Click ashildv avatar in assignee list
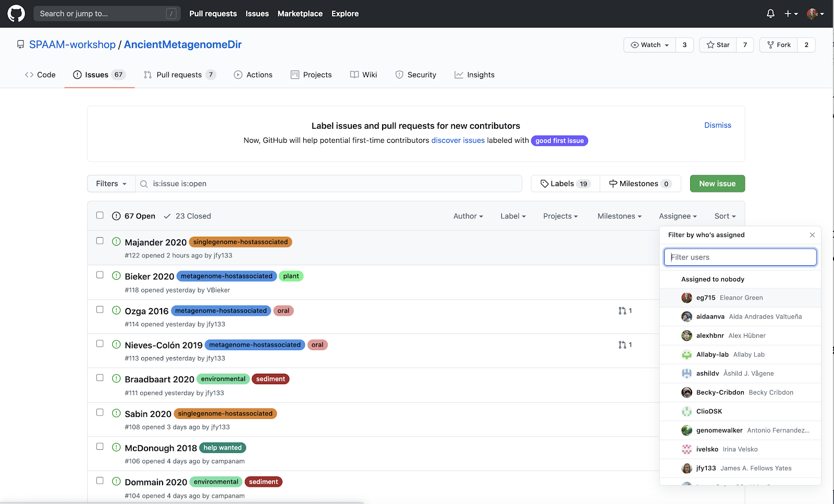 point(687,373)
